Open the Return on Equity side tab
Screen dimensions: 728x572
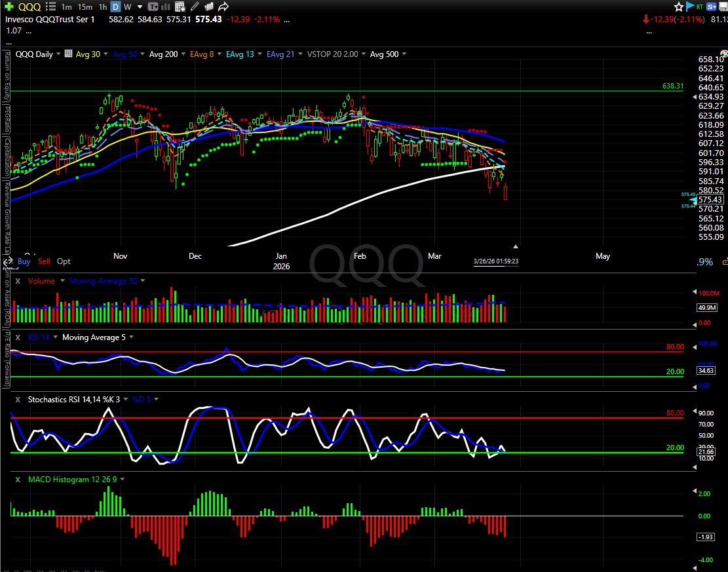tap(7, 77)
